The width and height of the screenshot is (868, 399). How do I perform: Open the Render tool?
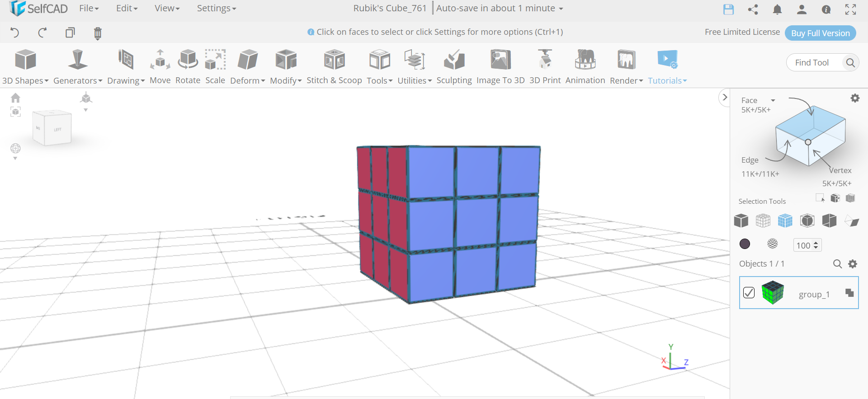point(627,60)
